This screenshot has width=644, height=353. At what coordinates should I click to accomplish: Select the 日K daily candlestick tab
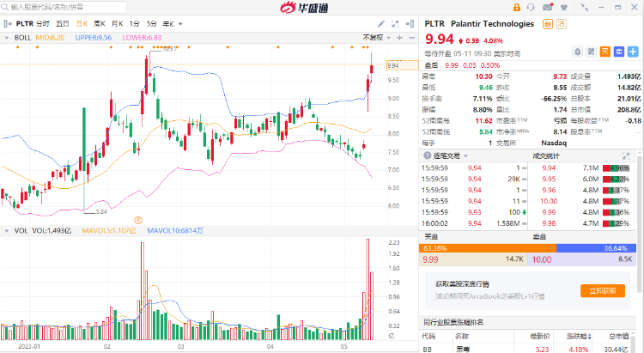[82, 24]
